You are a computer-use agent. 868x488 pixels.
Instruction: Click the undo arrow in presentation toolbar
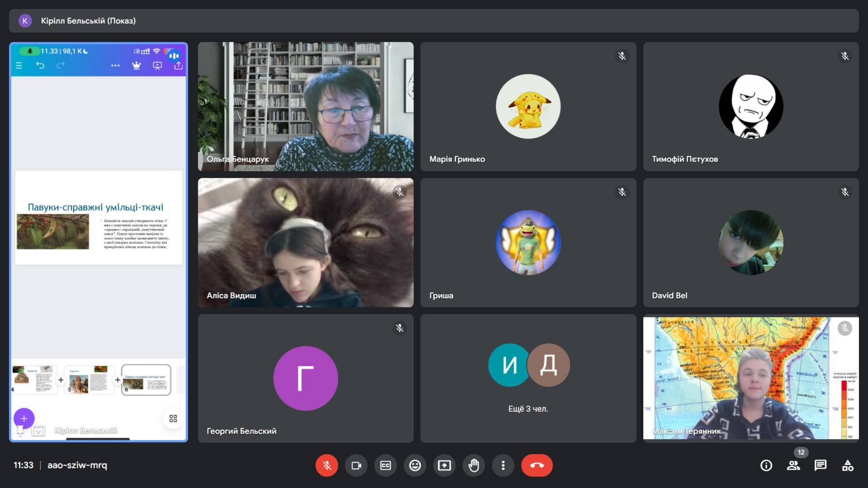(x=40, y=66)
